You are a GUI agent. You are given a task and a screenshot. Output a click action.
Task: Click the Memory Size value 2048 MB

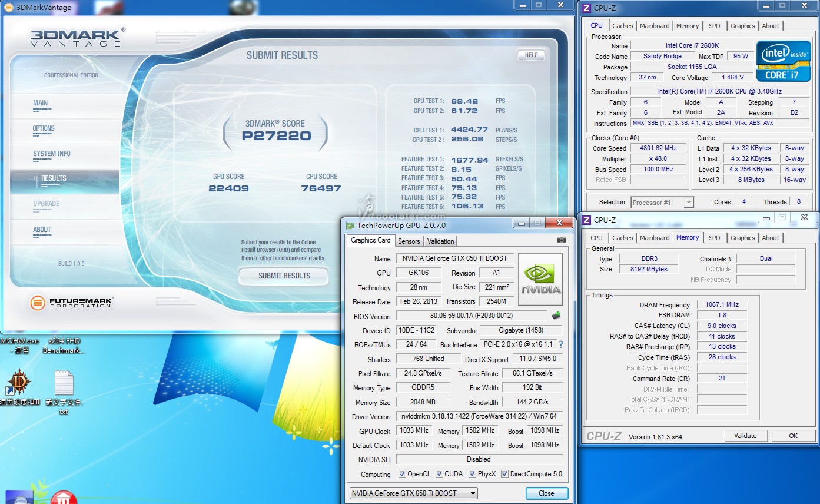[423, 402]
